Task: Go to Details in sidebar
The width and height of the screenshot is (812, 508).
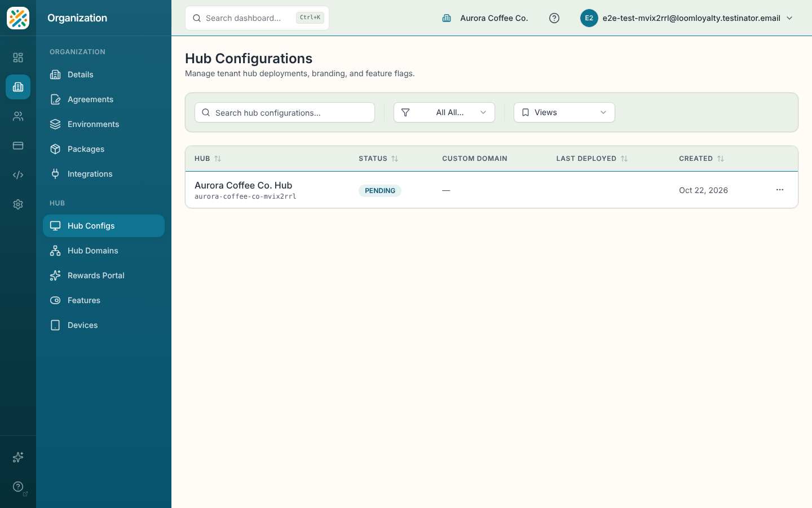Action: (x=104, y=75)
